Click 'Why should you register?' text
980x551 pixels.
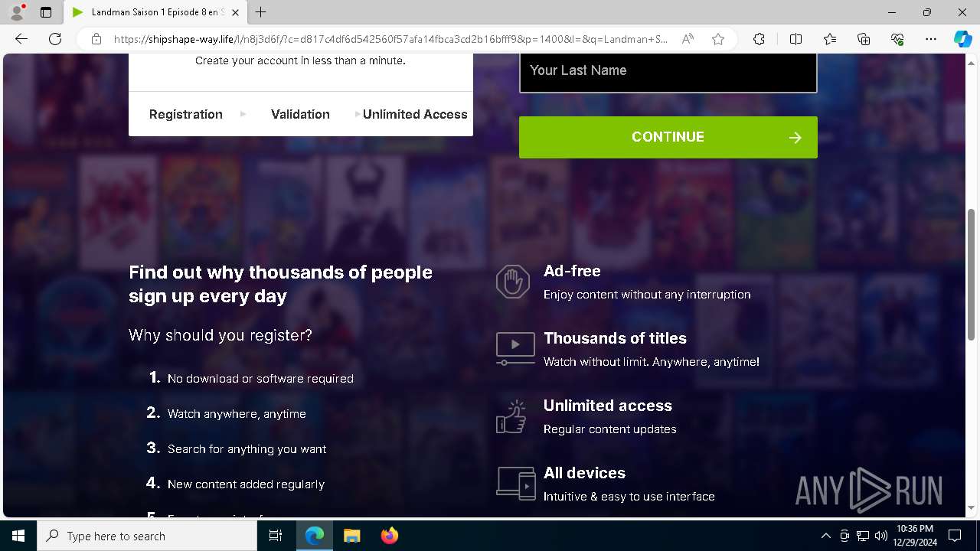(220, 335)
